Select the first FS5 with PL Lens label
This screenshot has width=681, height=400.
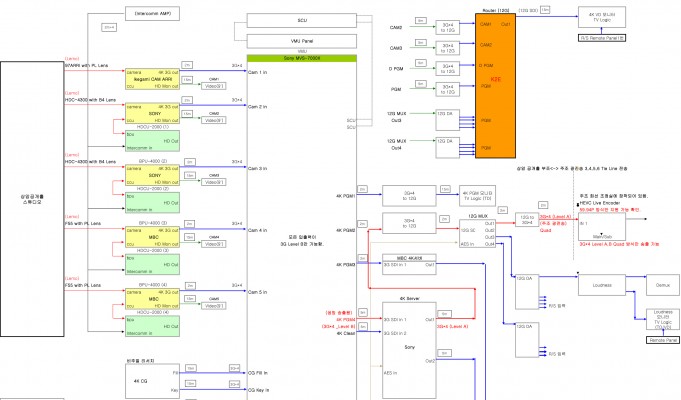(83, 223)
